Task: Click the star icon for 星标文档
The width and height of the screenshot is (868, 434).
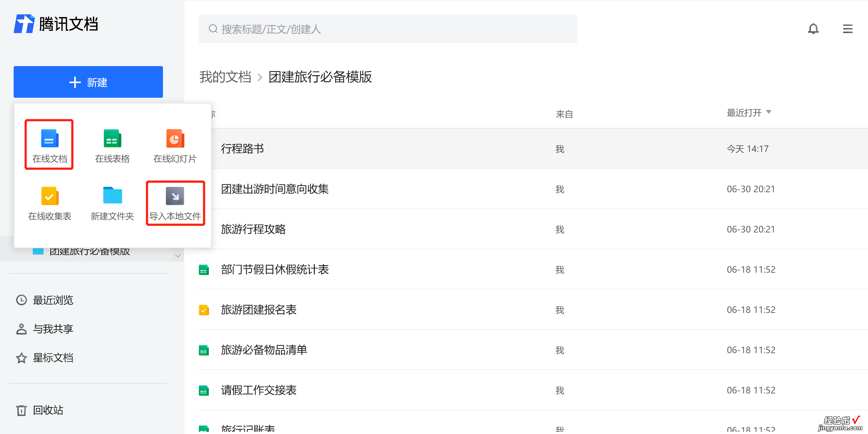Action: (22, 358)
